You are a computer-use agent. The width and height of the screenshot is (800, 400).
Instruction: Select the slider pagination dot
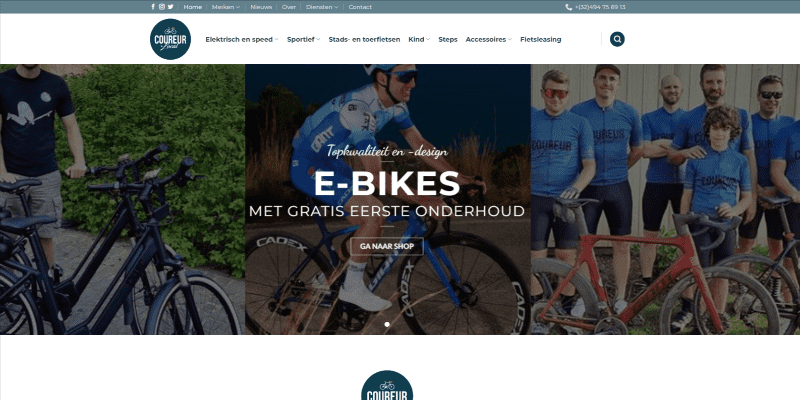(387, 324)
